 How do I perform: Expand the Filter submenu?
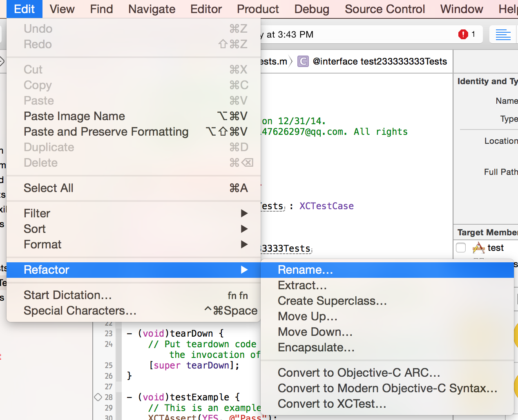pyautogui.click(x=134, y=213)
